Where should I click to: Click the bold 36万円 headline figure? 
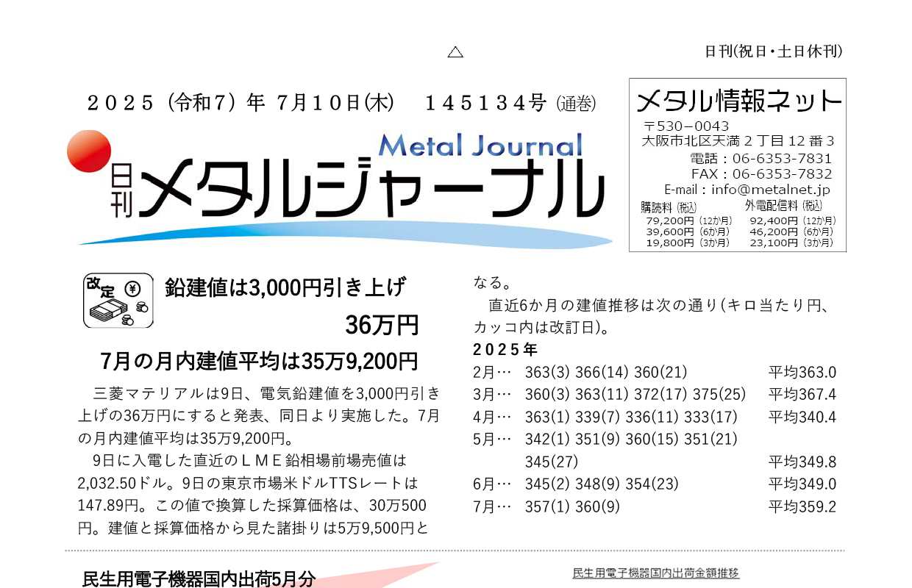[x=382, y=324]
